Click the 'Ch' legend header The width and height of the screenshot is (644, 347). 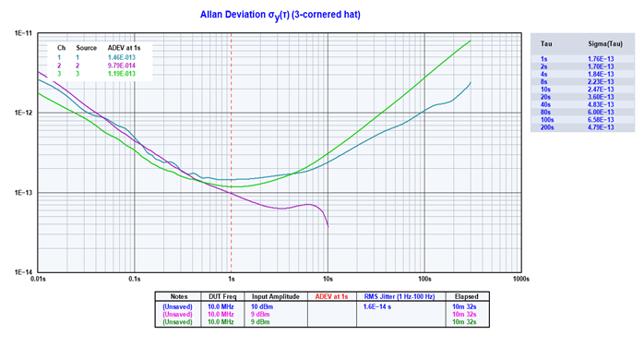[x=61, y=48]
